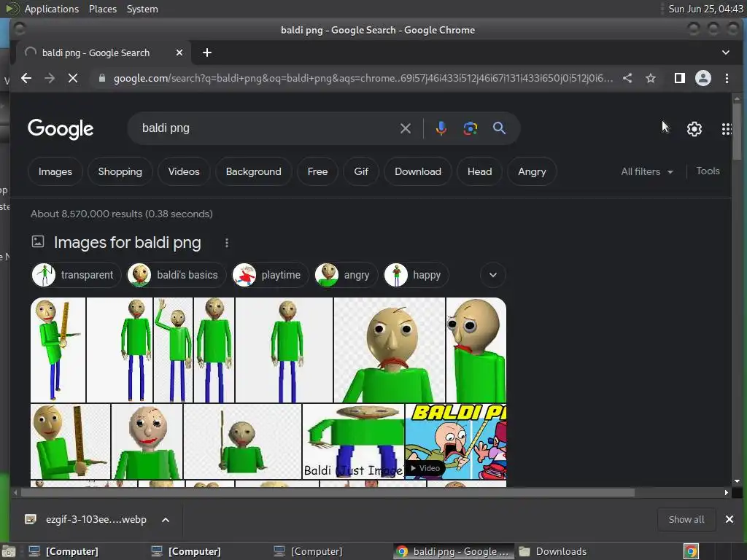Open the Baldi Just Image thumbnail

coord(353,441)
